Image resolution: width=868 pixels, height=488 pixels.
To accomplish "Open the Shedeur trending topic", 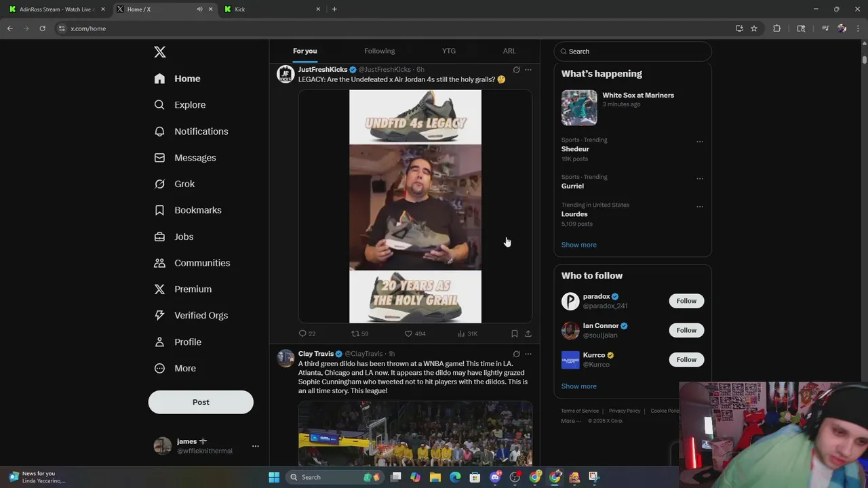I will [575, 149].
